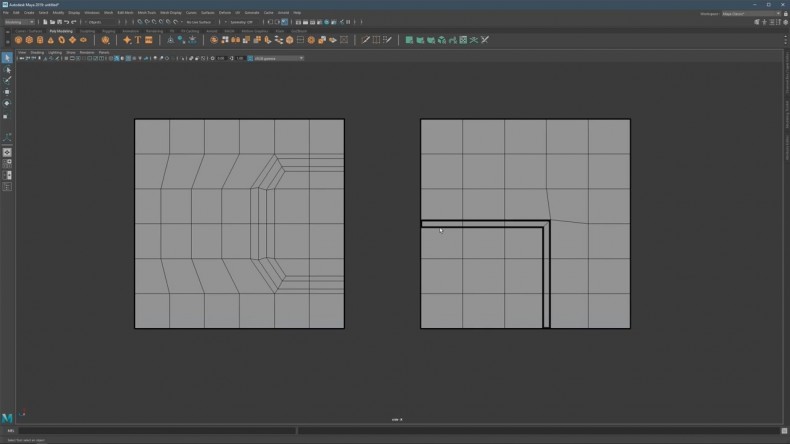Select the arrow Select tool in toolbox

coord(7,58)
